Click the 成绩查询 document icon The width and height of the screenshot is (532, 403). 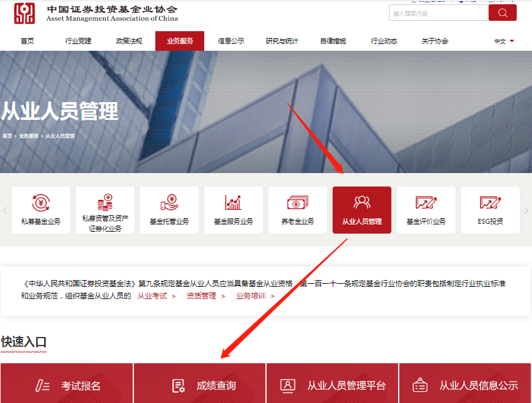tap(179, 386)
